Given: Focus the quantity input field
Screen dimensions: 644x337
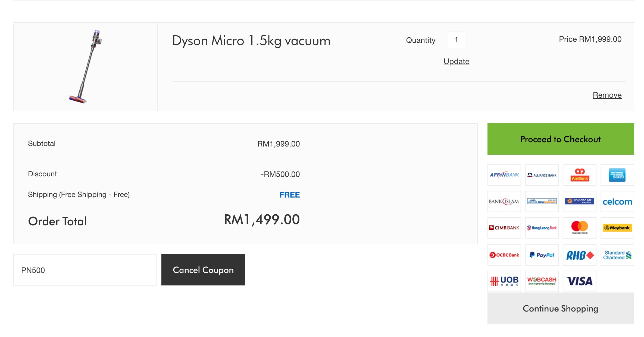Looking at the screenshot, I should pos(456,40).
